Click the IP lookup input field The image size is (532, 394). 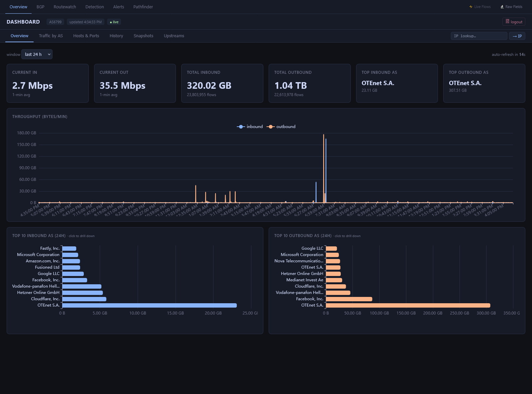point(479,36)
